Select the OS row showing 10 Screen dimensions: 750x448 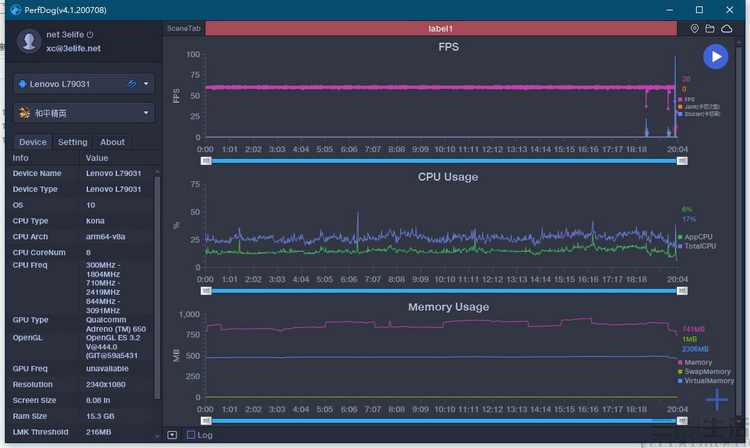(x=80, y=205)
